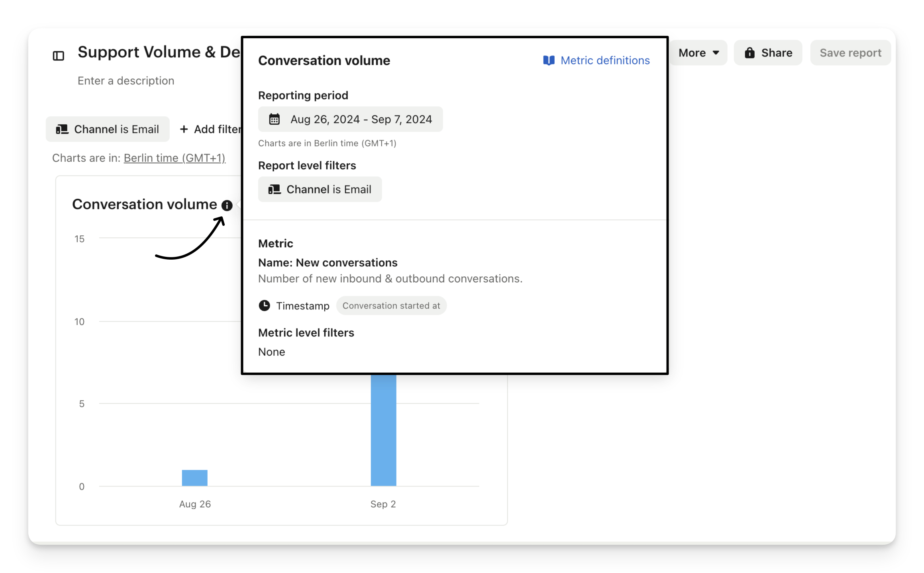Click the Aug 26 bar in chart
This screenshot has height=573, width=924.
tap(195, 478)
